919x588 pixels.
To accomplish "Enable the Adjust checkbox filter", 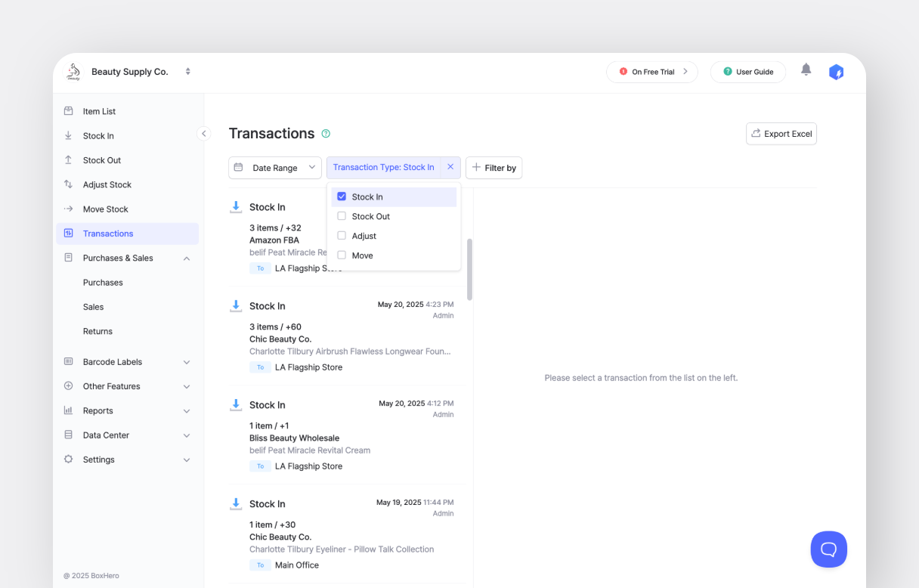I will tap(342, 236).
